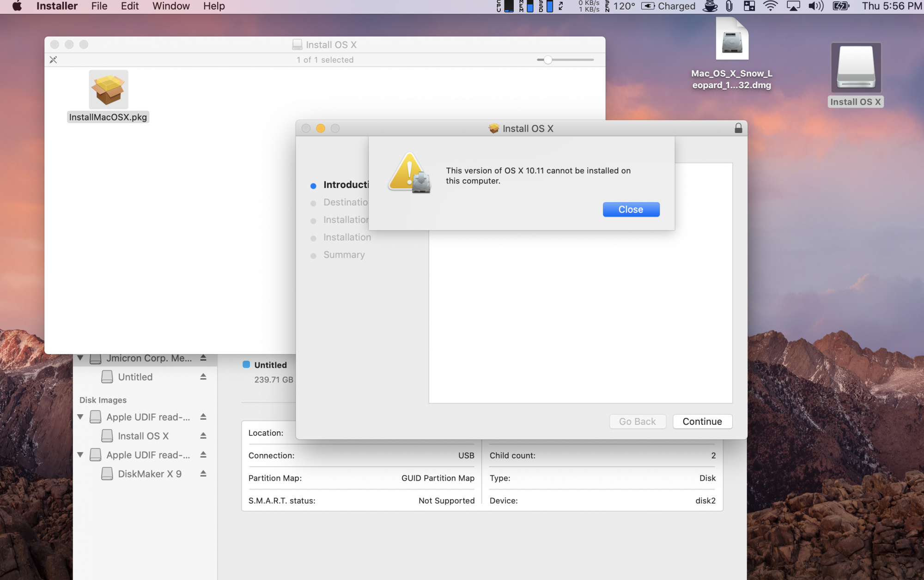Click the network speed KB/s indicator
The image size is (924, 580).
click(589, 6)
